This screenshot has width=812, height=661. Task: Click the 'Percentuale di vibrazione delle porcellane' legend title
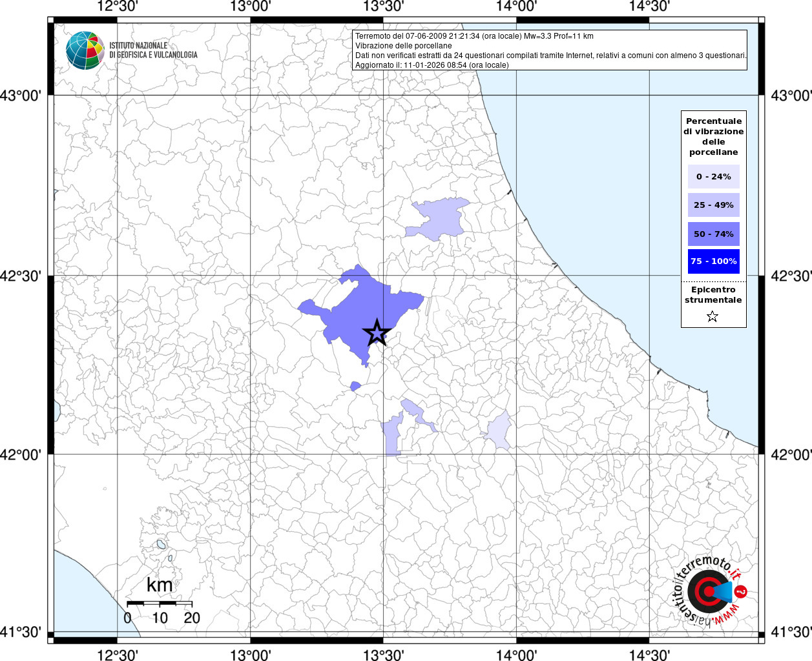714,136
